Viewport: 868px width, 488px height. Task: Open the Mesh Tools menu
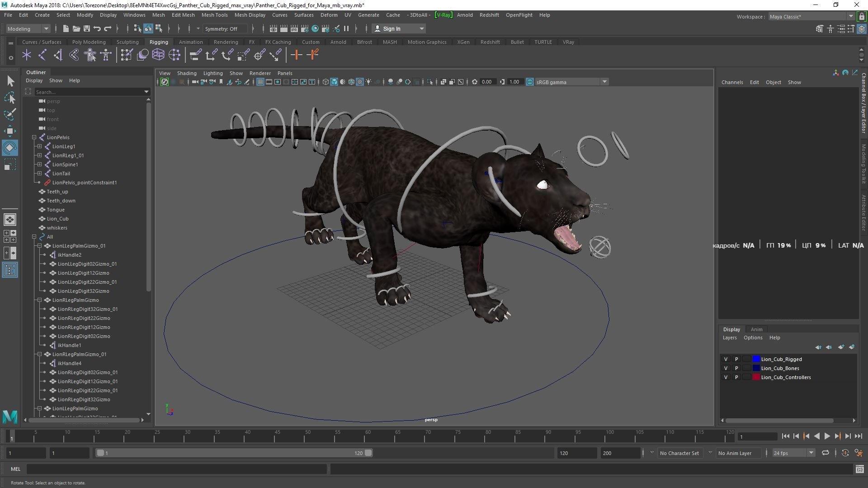tap(214, 15)
